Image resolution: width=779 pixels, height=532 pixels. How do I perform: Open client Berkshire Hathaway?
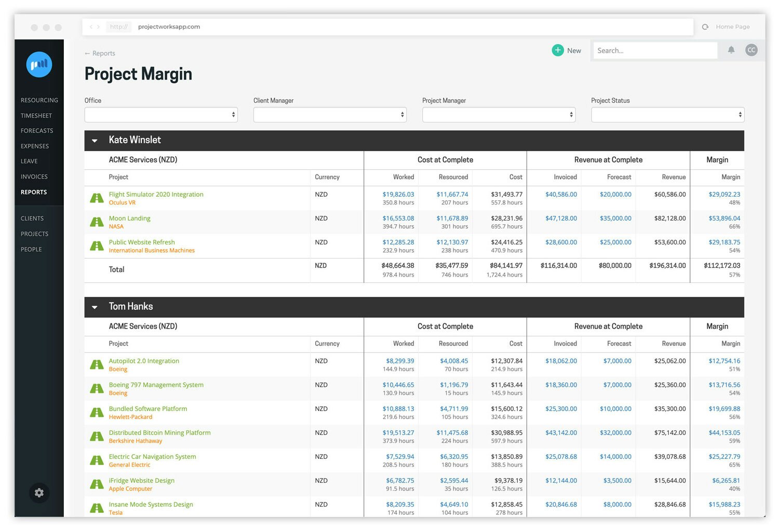click(x=136, y=441)
